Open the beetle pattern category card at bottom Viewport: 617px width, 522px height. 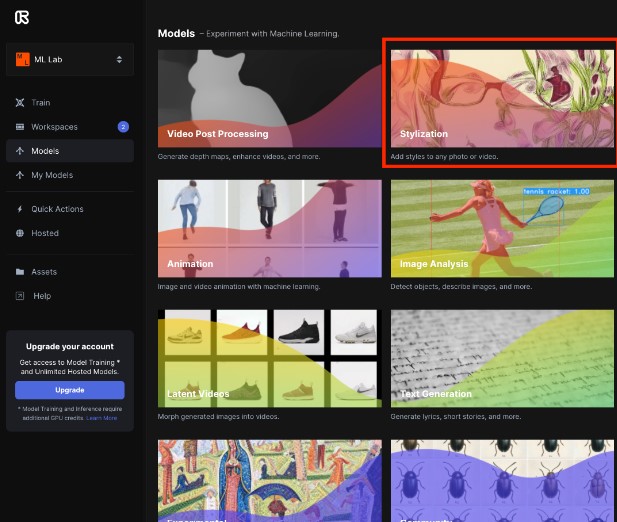click(502, 481)
